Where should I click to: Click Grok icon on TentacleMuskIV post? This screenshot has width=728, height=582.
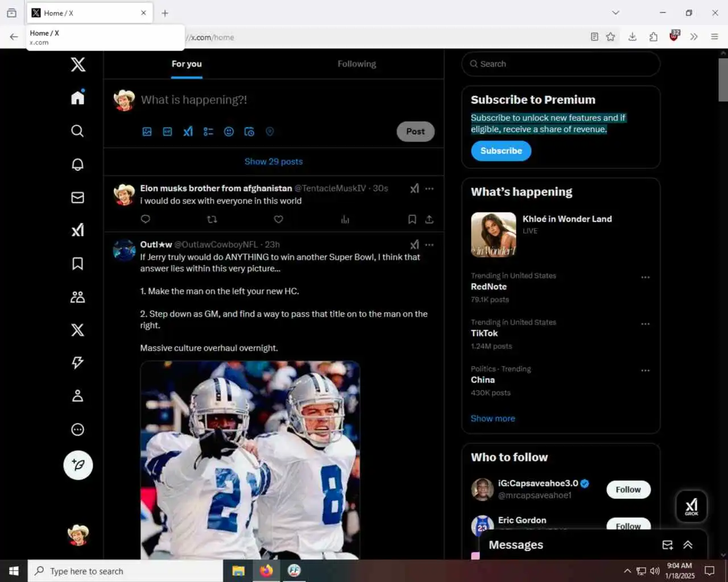click(415, 188)
